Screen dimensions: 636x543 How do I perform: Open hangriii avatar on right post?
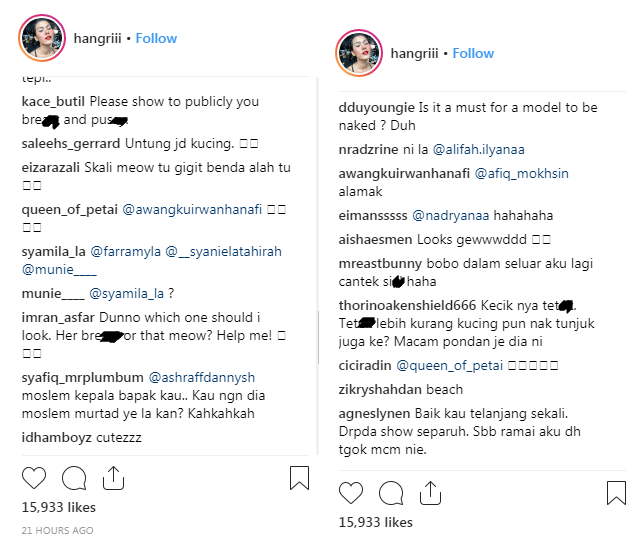356,53
